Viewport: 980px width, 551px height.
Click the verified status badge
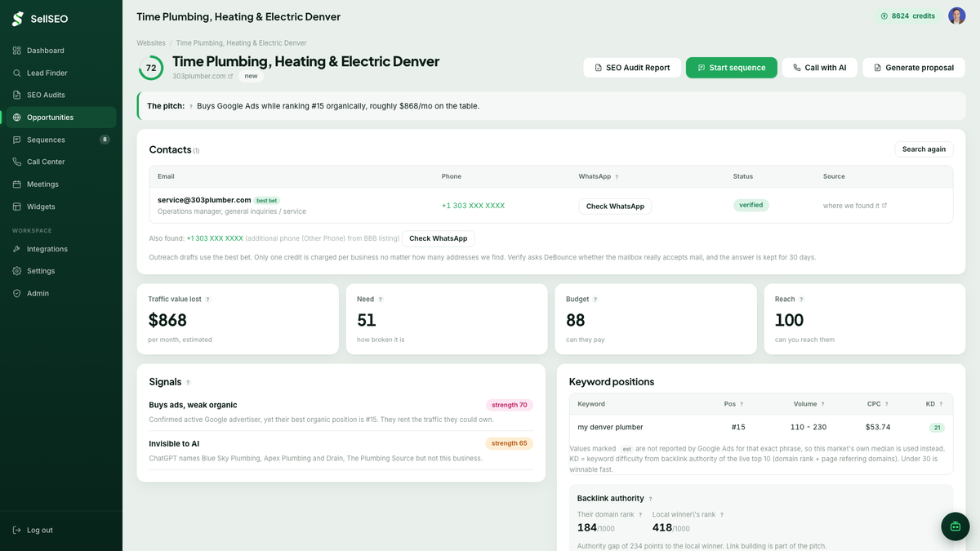click(x=751, y=206)
